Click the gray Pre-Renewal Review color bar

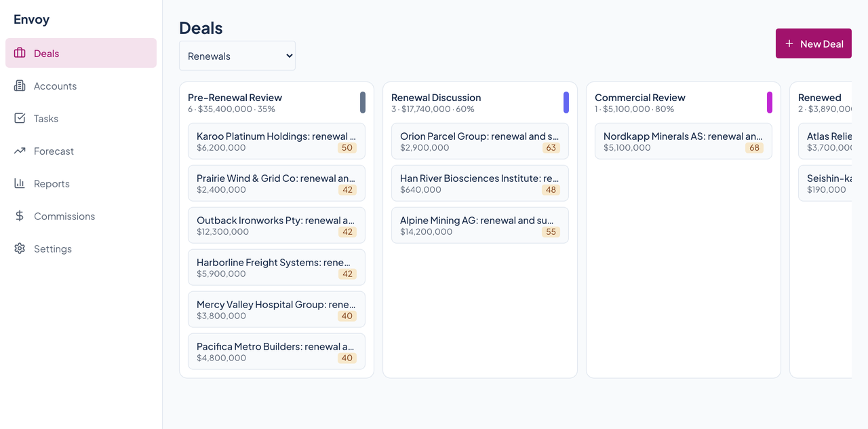pyautogui.click(x=363, y=102)
